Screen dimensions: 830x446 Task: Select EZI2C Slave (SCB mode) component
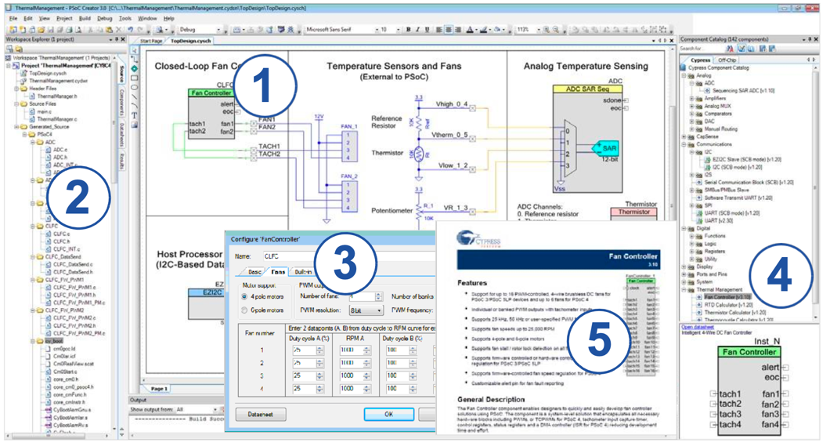pos(746,159)
